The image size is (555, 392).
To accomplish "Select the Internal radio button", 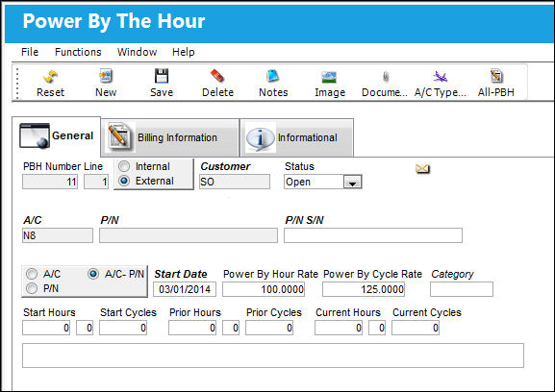I will (124, 166).
